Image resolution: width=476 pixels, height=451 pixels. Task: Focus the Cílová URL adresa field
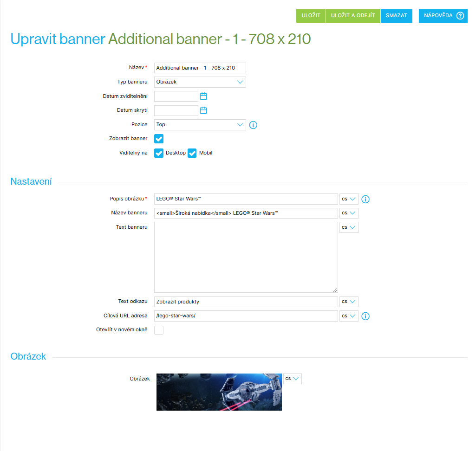tap(246, 316)
